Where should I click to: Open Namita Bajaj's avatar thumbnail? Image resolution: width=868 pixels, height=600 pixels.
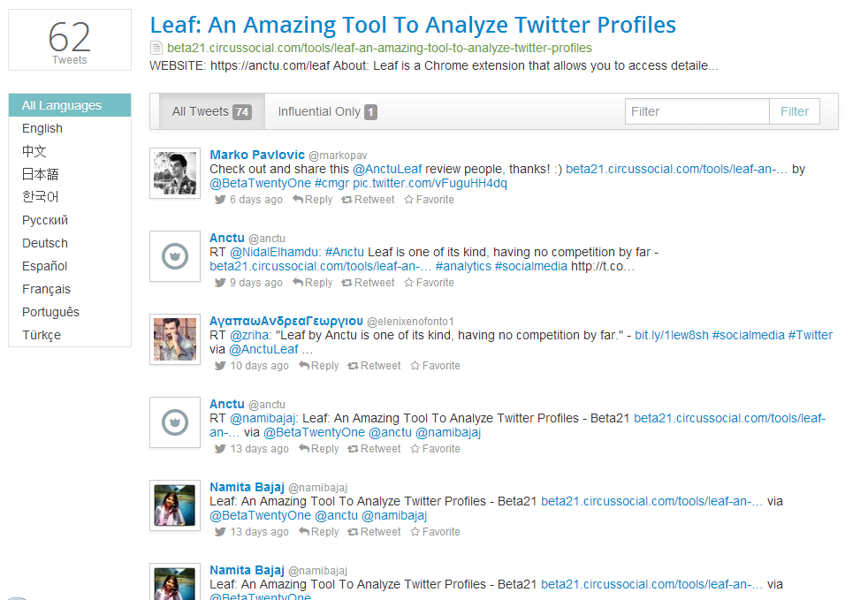(174, 505)
